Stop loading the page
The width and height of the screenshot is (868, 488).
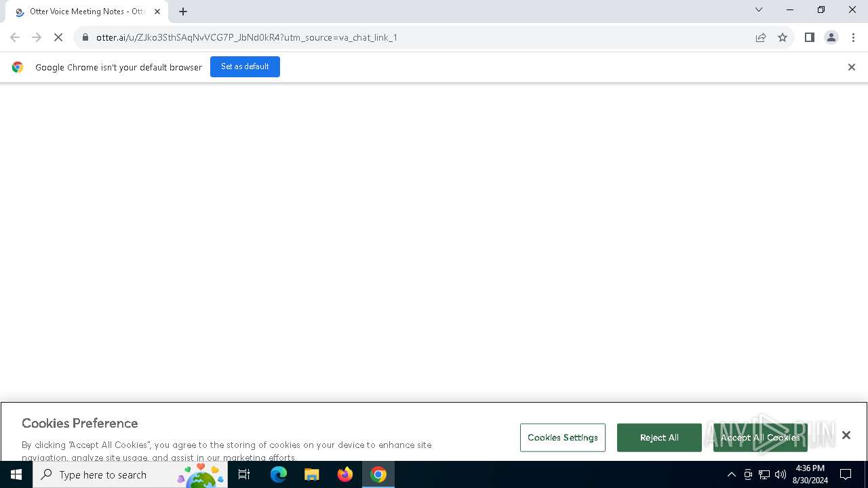tap(58, 37)
